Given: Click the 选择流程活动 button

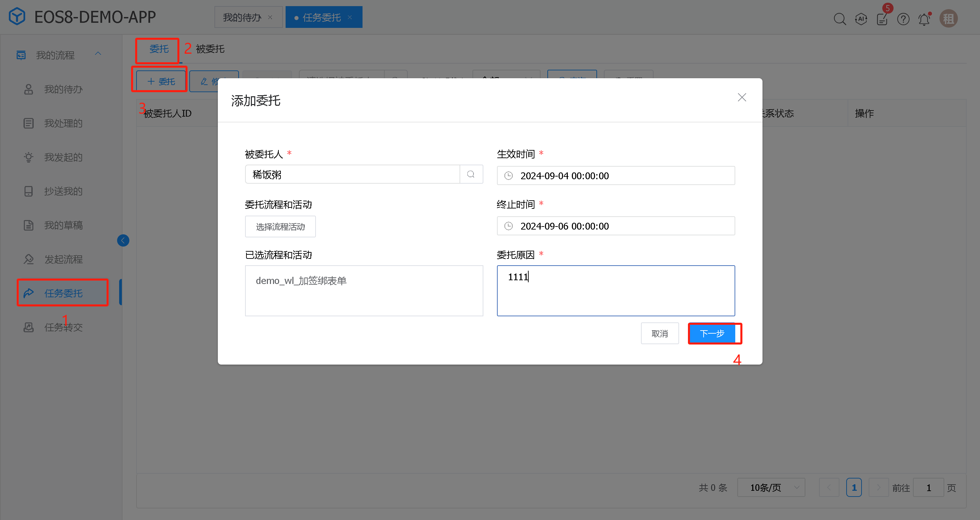Looking at the screenshot, I should pos(280,227).
